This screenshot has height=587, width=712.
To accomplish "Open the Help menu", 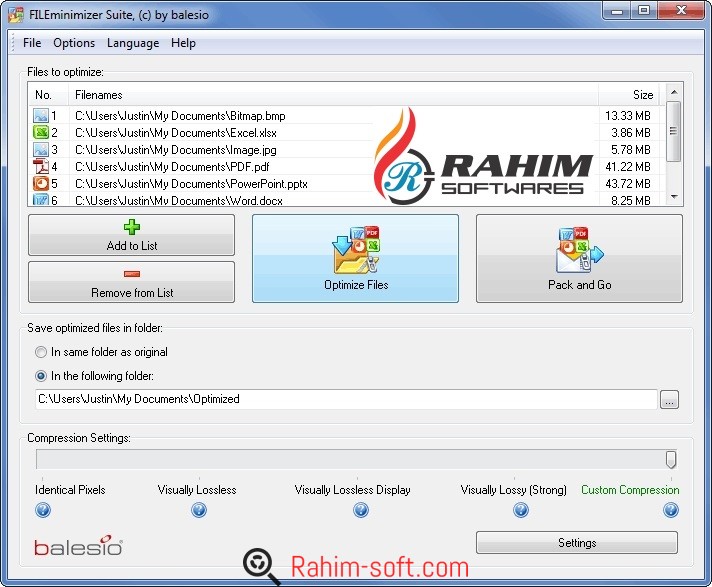I will point(183,43).
